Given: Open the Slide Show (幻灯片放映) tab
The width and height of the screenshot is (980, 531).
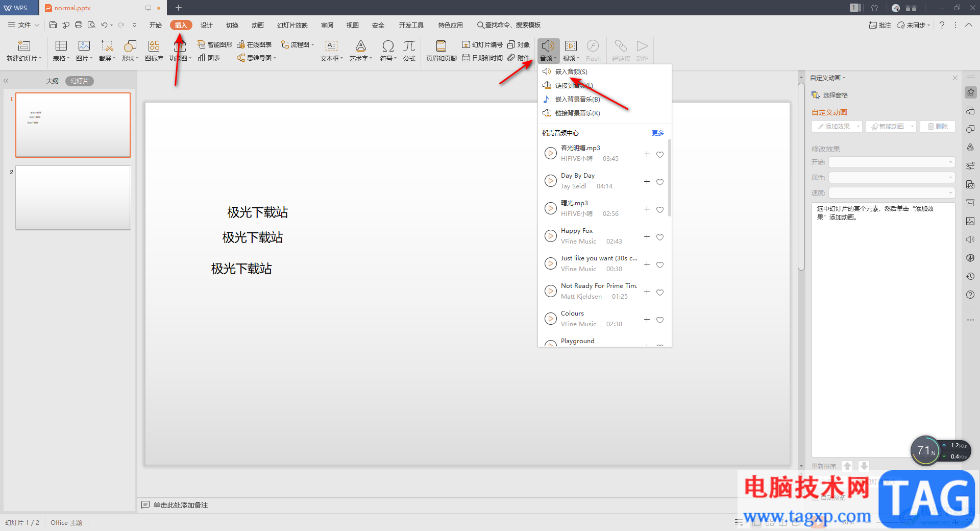Looking at the screenshot, I should point(292,25).
